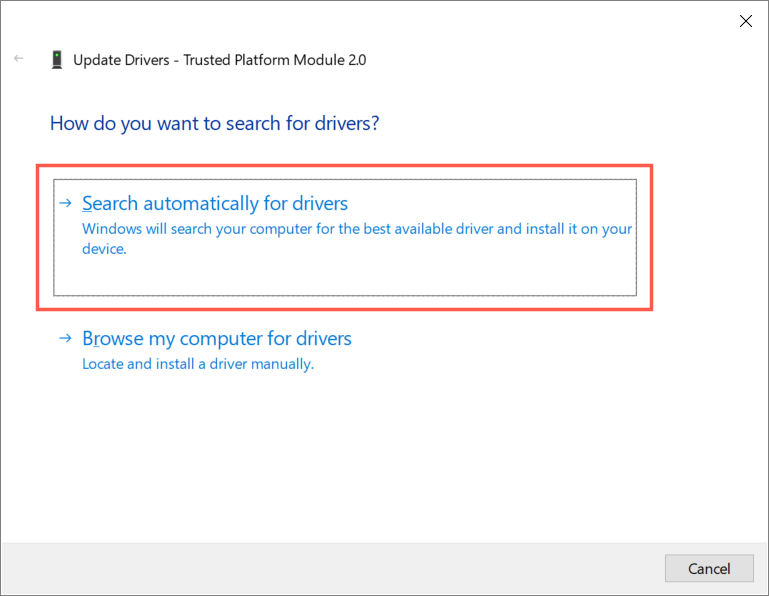Click the arrow beside Search automatically for drivers
Image resolution: width=769 pixels, height=596 pixels.
(65, 203)
